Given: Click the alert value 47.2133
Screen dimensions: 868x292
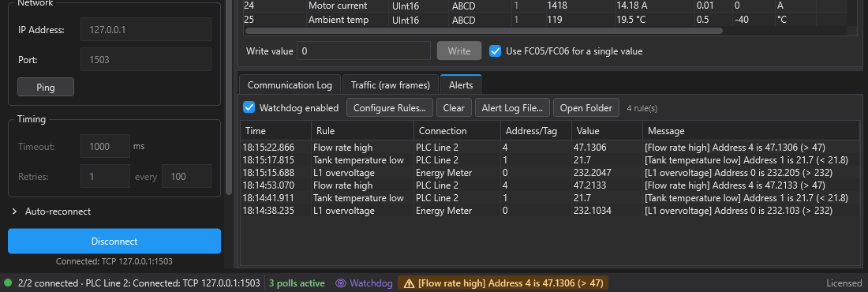Looking at the screenshot, I should [591, 185].
